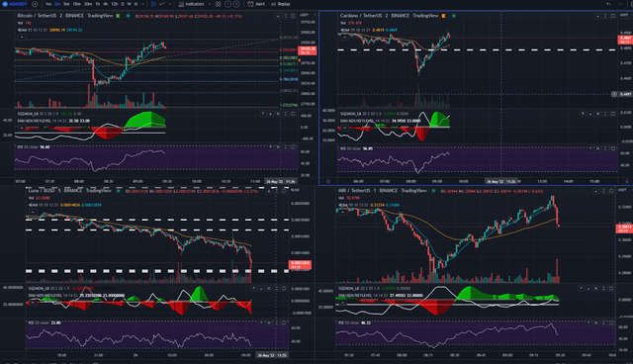Delete the Cardano RSI pane
Screen dimensions: 633x364
click(x=597, y=148)
